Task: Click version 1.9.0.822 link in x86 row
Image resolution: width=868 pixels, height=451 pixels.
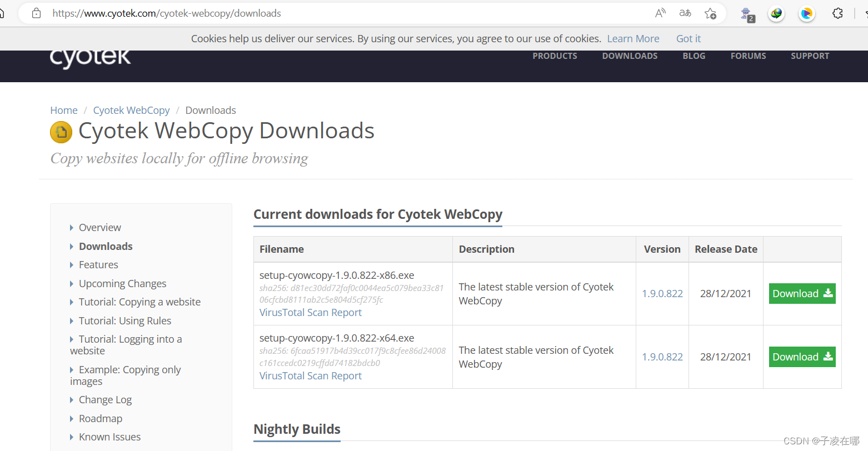Action: [662, 294]
